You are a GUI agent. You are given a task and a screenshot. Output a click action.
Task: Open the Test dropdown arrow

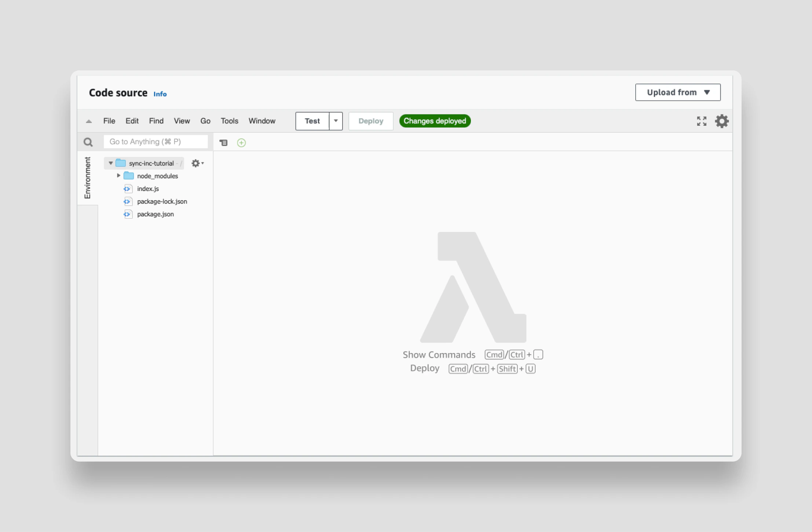(336, 121)
